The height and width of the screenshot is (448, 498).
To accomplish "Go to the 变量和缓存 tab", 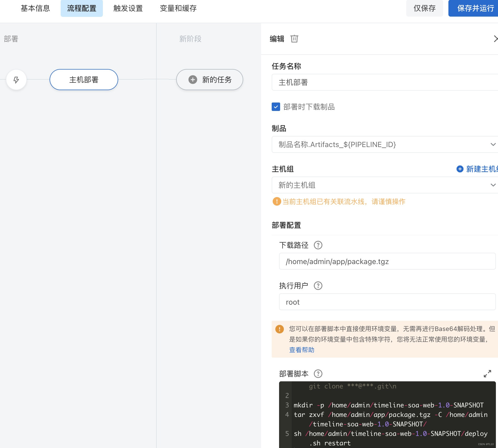I will coord(178,8).
